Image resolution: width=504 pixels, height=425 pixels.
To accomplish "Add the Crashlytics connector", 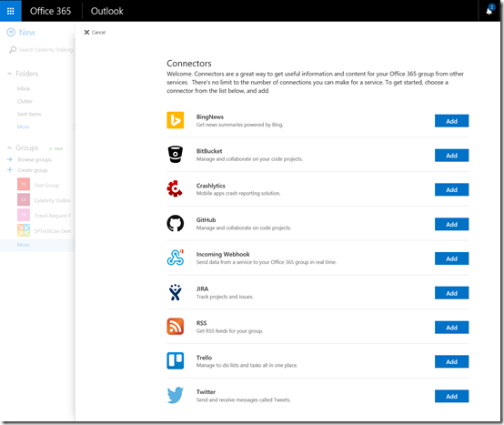I will [x=451, y=189].
